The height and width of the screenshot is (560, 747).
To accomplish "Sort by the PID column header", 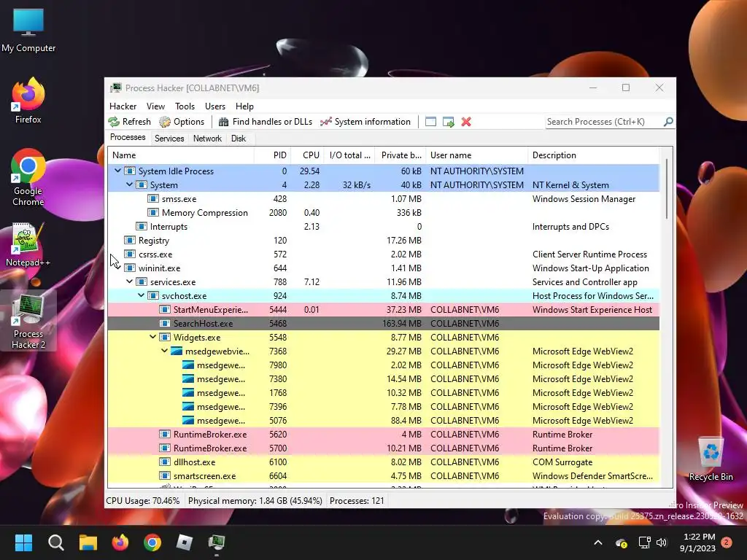I will [272, 155].
